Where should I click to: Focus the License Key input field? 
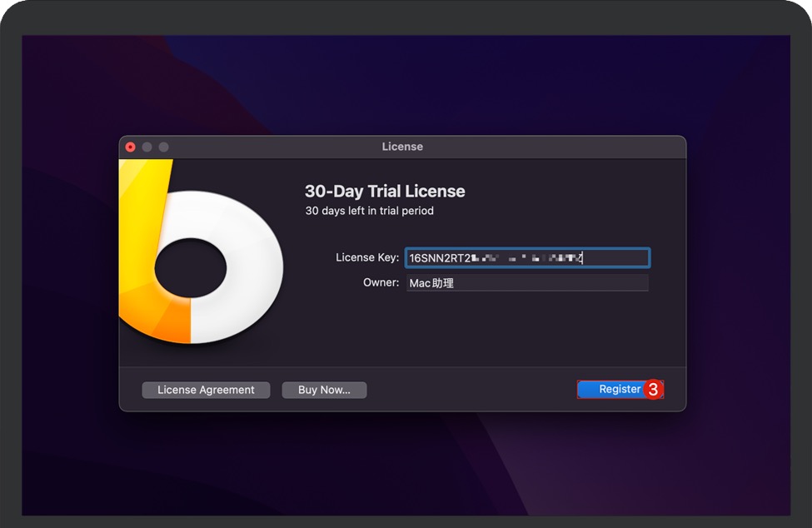click(x=527, y=258)
